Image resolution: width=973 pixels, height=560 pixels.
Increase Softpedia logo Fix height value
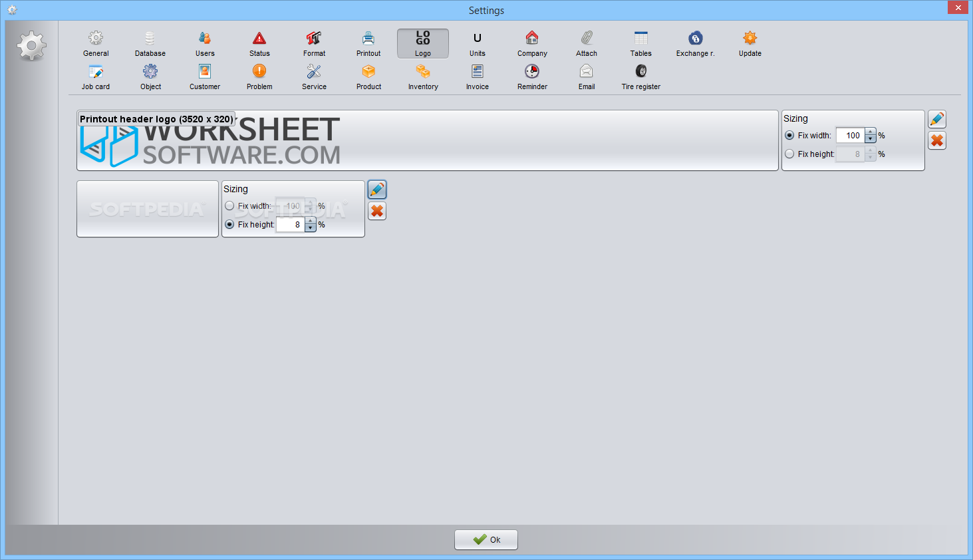(310, 220)
